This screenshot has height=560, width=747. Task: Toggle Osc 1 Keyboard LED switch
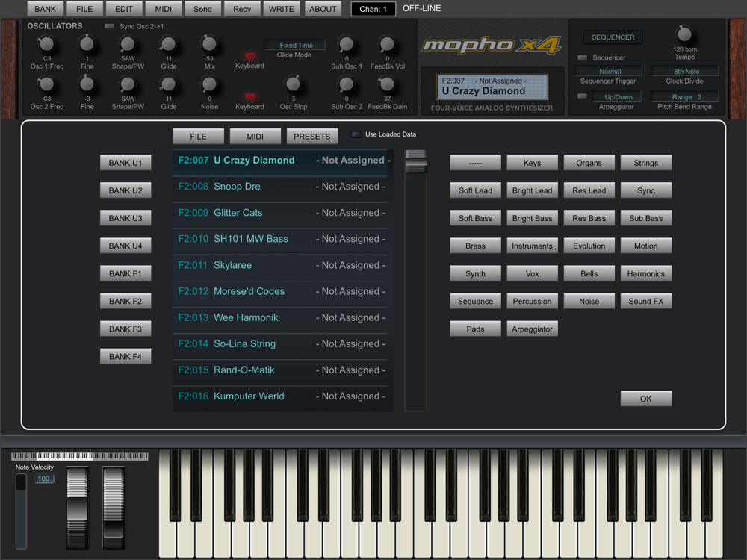click(250, 56)
